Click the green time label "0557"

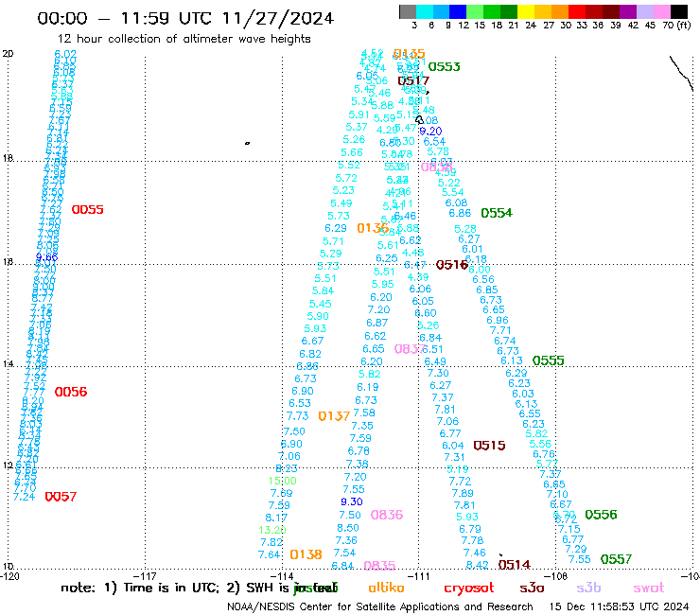(x=616, y=559)
